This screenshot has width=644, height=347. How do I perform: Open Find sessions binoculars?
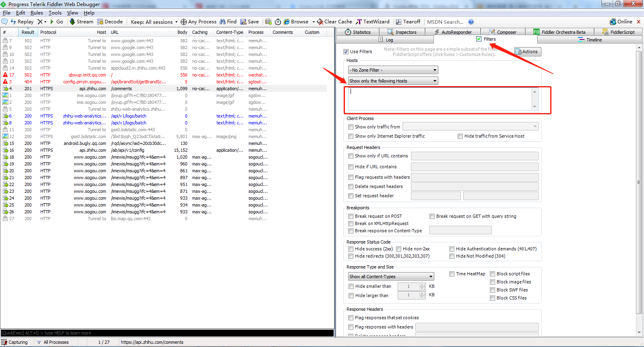pyautogui.click(x=228, y=22)
